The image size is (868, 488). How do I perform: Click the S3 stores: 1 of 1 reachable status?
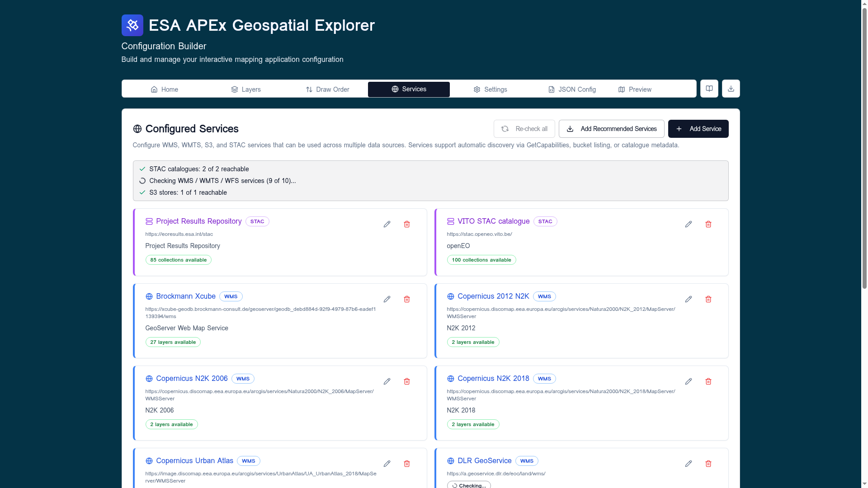tap(188, 192)
